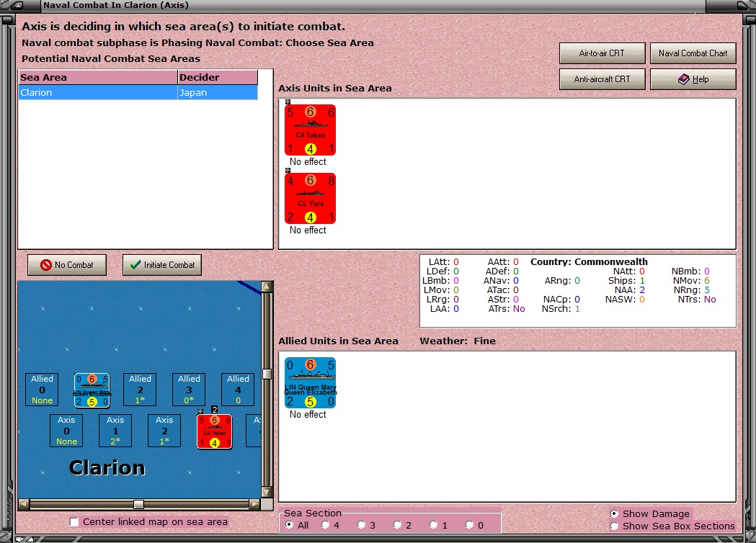756x543 pixels.
Task: Select the Queen Mary liner unit counter in Allied Units list
Action: [x=310, y=383]
